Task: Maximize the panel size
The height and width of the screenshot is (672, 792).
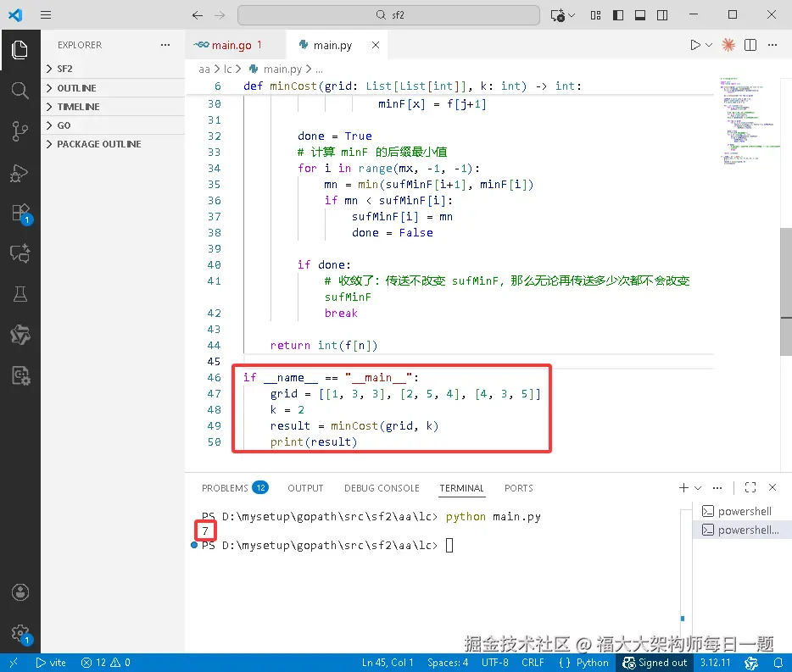Action: pyautogui.click(x=750, y=488)
